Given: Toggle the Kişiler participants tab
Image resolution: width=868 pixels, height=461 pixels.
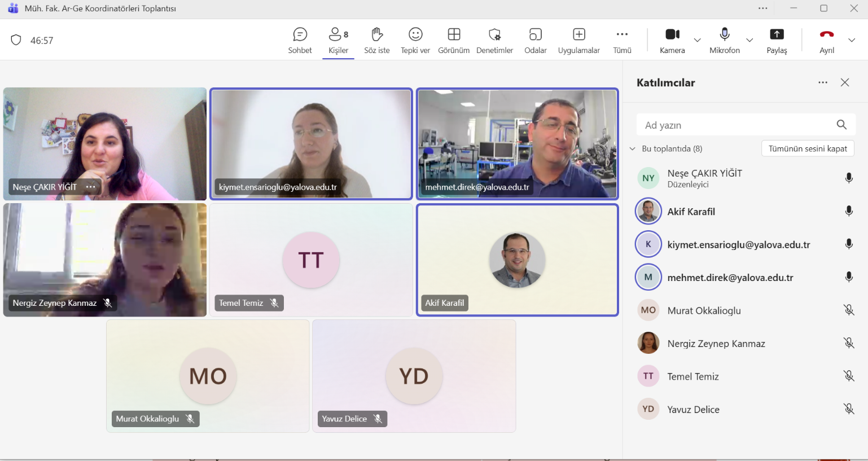Looking at the screenshot, I should click(338, 41).
